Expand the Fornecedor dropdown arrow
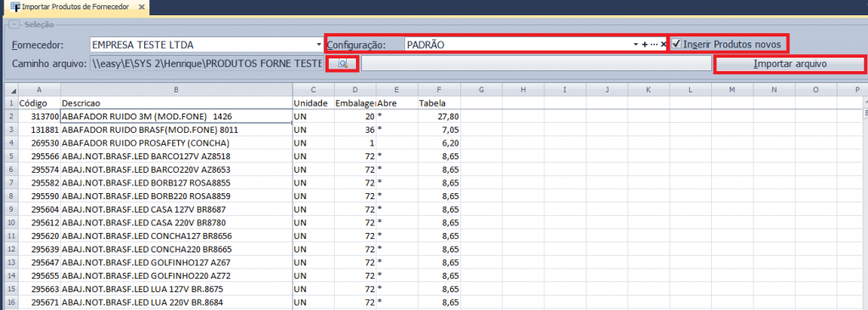The height and width of the screenshot is (310, 868). coord(319,44)
